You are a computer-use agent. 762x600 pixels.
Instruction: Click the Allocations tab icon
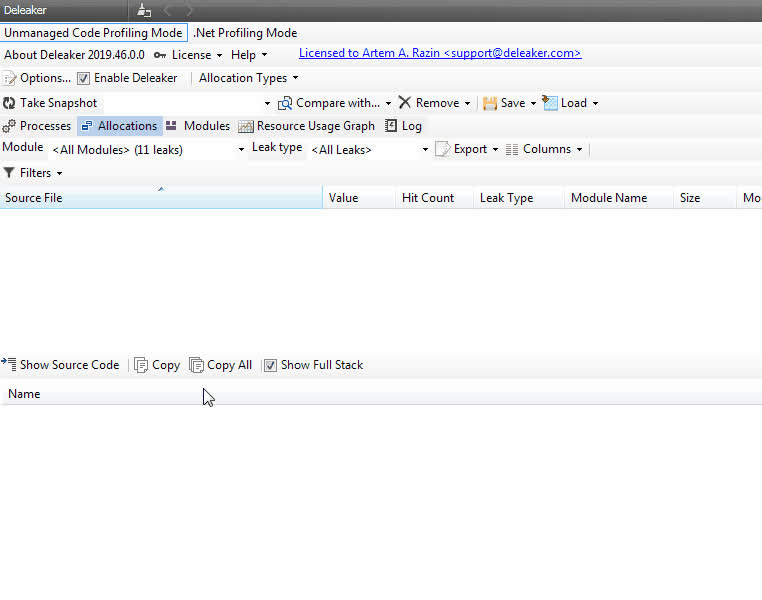click(87, 126)
